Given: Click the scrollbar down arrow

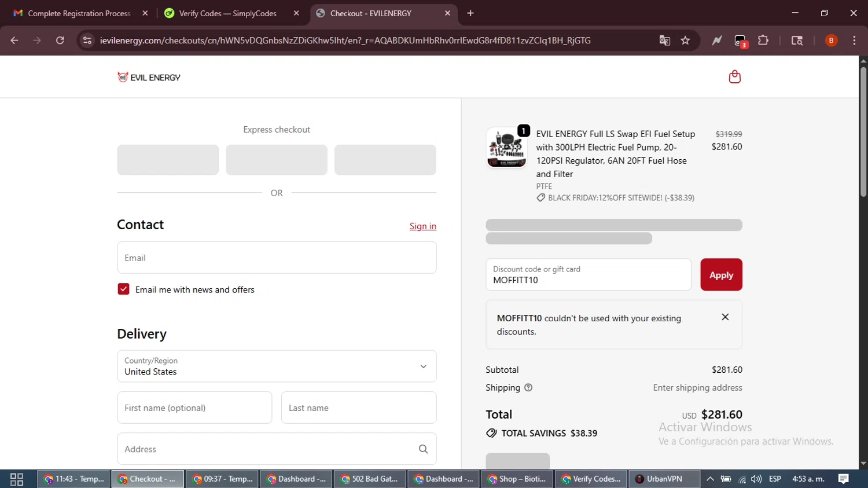Looking at the screenshot, I should click(863, 464).
